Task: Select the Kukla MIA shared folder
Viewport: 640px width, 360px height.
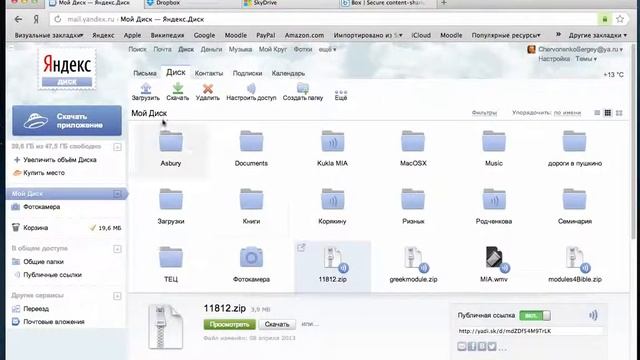Action: click(x=332, y=148)
